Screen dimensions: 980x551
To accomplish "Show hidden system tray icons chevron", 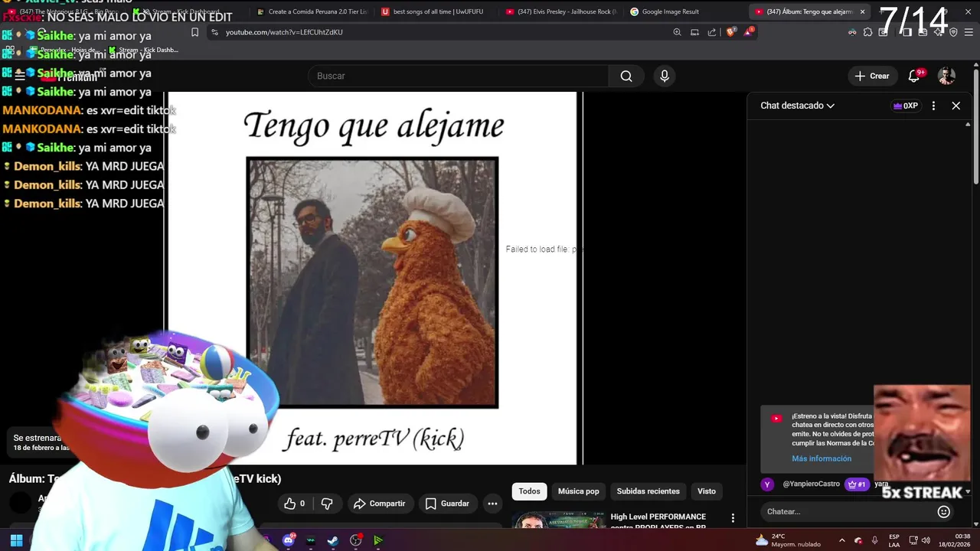I will coord(843,540).
